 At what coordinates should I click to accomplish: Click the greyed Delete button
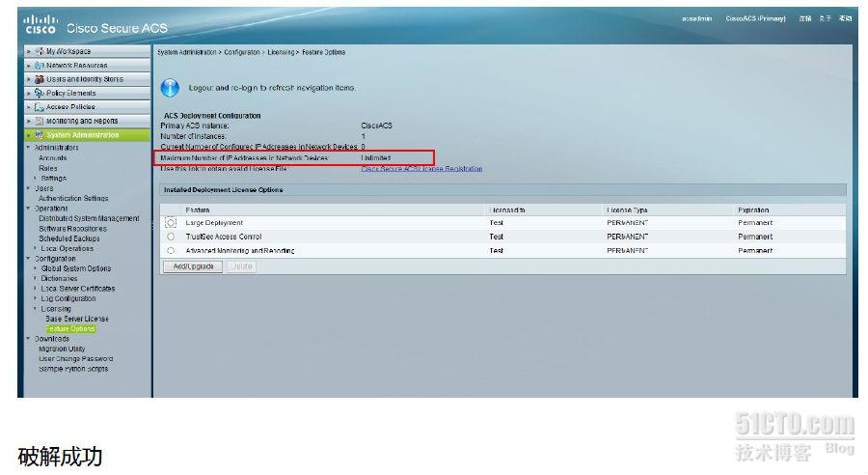click(x=241, y=266)
